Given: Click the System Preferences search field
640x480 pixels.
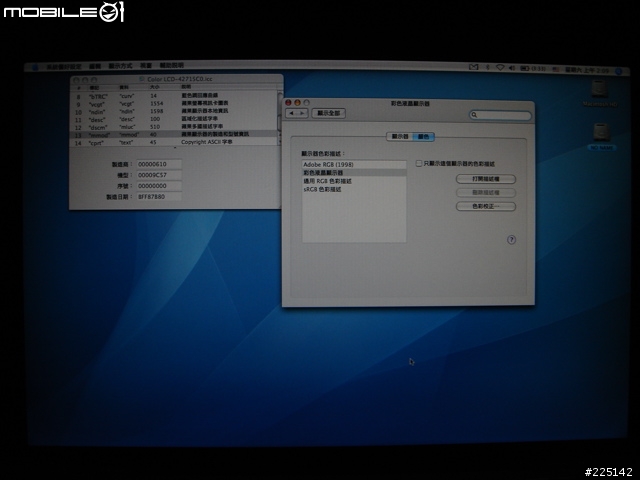Looking at the screenshot, I should [500, 115].
